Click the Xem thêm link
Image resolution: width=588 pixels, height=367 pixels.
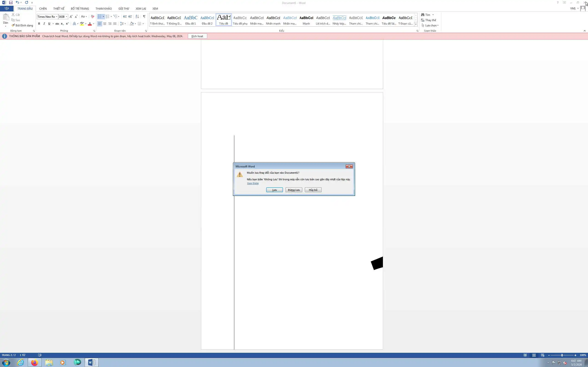(x=253, y=183)
